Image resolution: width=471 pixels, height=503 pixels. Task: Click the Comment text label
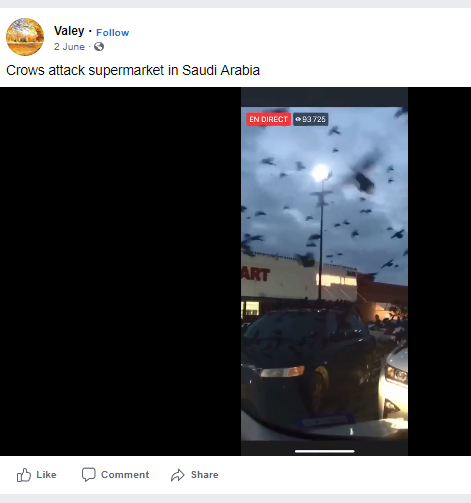(125, 475)
